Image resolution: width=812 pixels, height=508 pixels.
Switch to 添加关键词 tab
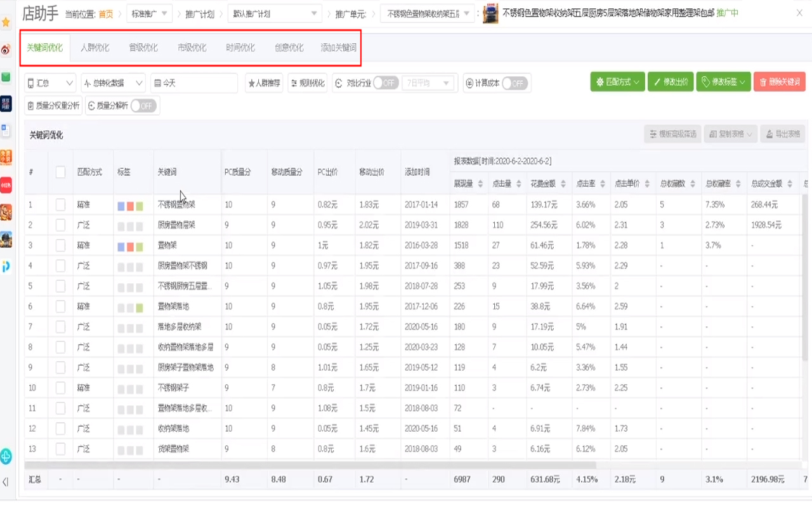[339, 48]
